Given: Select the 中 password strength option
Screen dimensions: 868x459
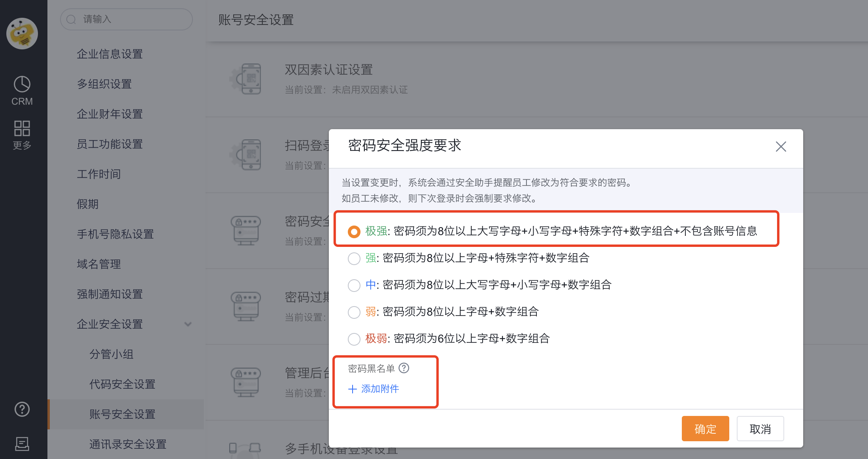Looking at the screenshot, I should click(x=354, y=285).
